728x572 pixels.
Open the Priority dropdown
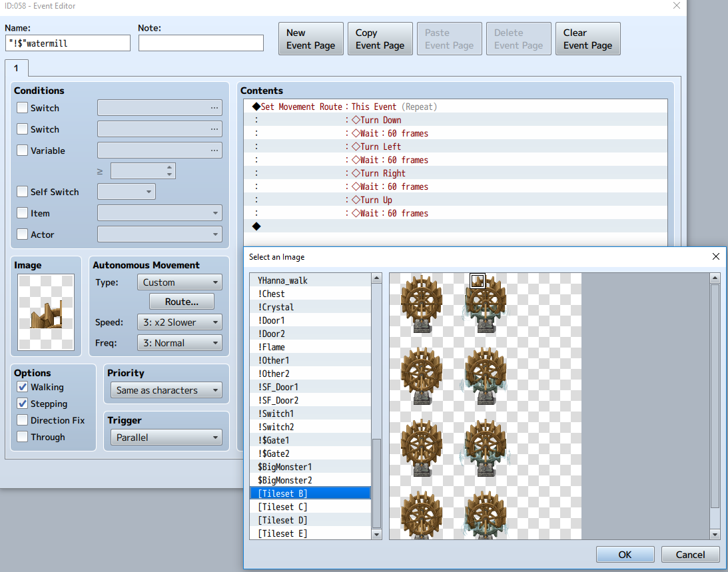(x=167, y=390)
